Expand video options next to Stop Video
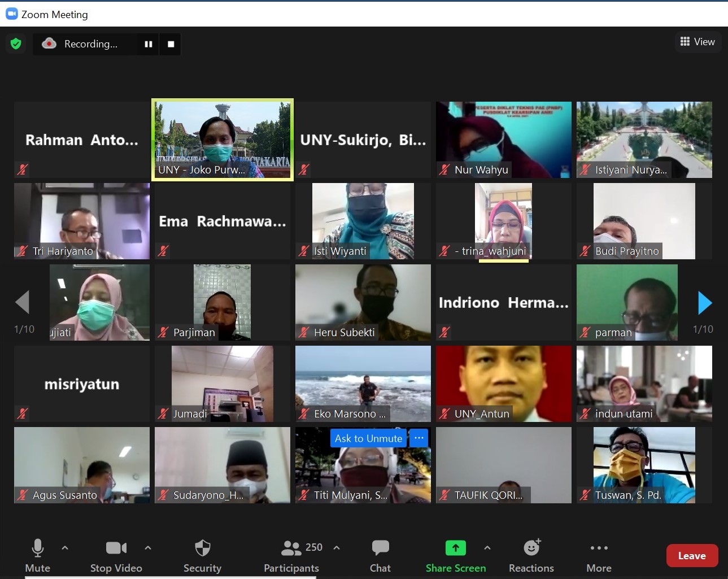This screenshot has width=728, height=579. coord(148,547)
